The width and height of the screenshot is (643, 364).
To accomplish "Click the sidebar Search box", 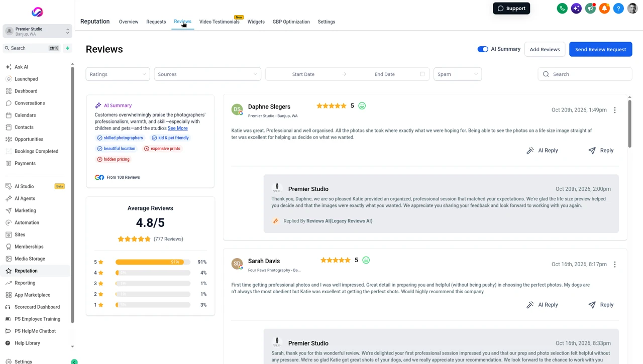I will point(32,48).
